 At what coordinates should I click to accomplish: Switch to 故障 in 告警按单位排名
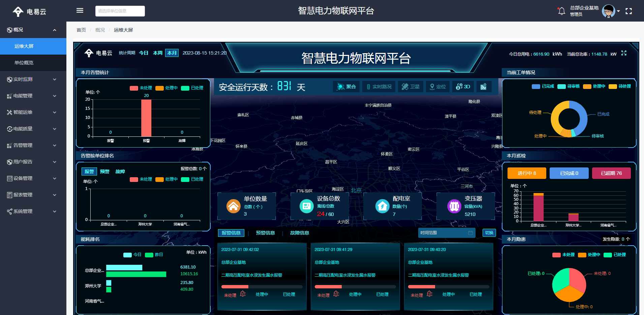(x=120, y=171)
